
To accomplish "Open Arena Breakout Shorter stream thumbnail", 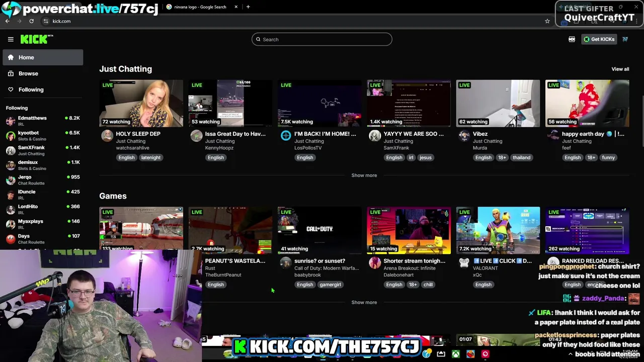I will (409, 230).
